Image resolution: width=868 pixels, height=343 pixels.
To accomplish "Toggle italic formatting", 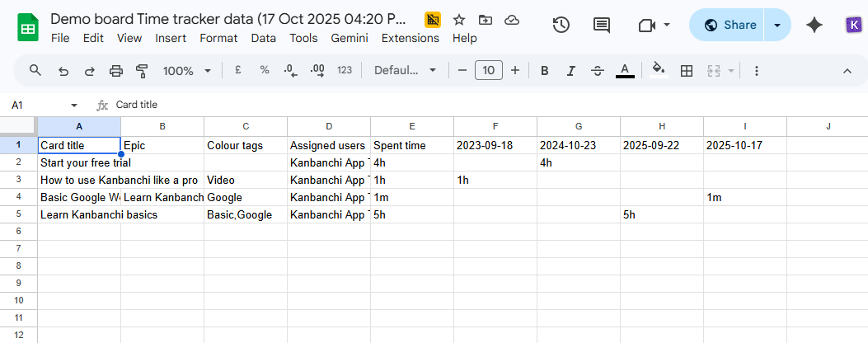I will coord(571,70).
